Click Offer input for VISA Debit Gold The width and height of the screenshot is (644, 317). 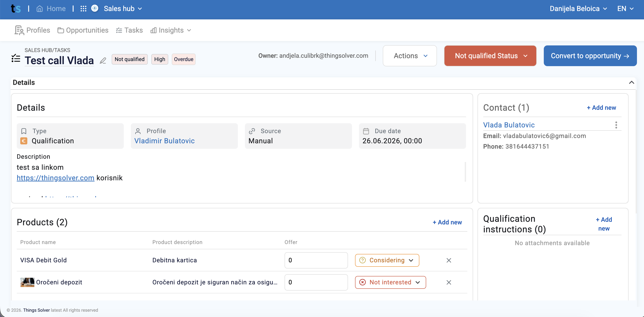point(316,260)
